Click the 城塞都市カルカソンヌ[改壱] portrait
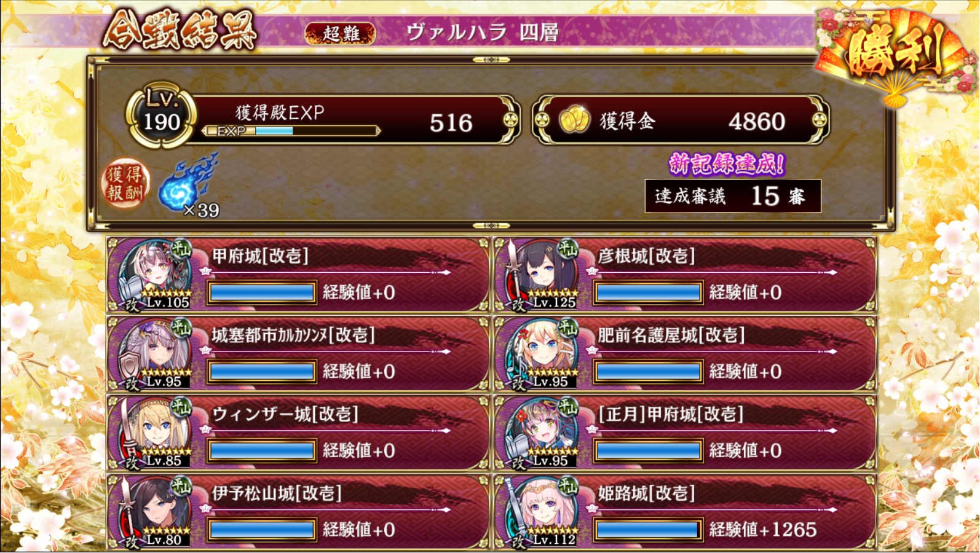 click(x=157, y=353)
